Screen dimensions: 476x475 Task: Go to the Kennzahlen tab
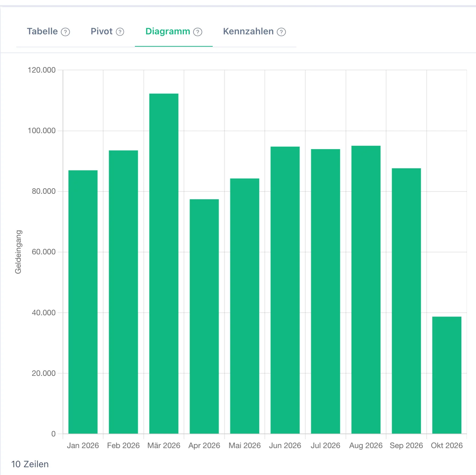pyautogui.click(x=248, y=31)
